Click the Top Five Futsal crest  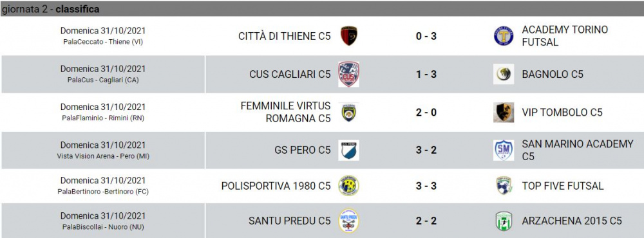(504, 186)
